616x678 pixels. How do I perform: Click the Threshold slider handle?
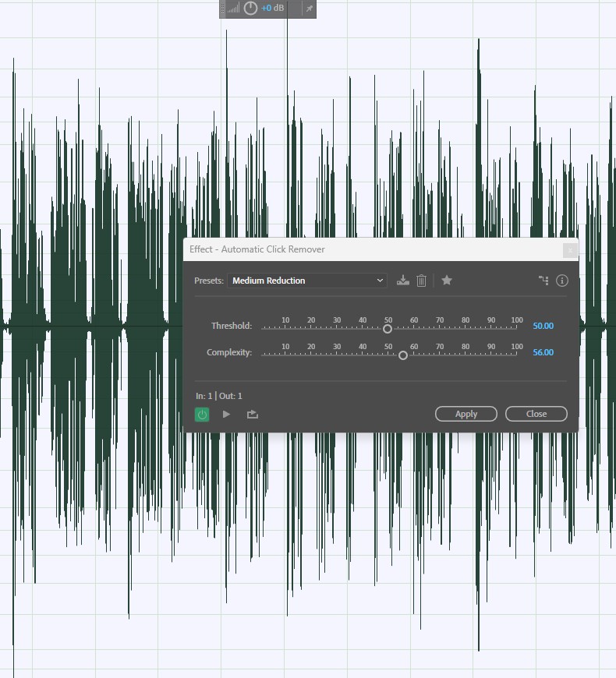pyautogui.click(x=388, y=329)
